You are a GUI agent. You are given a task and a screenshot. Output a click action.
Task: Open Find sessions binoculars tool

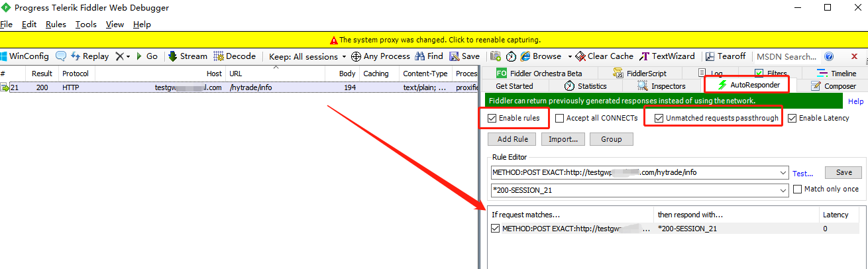tap(429, 56)
